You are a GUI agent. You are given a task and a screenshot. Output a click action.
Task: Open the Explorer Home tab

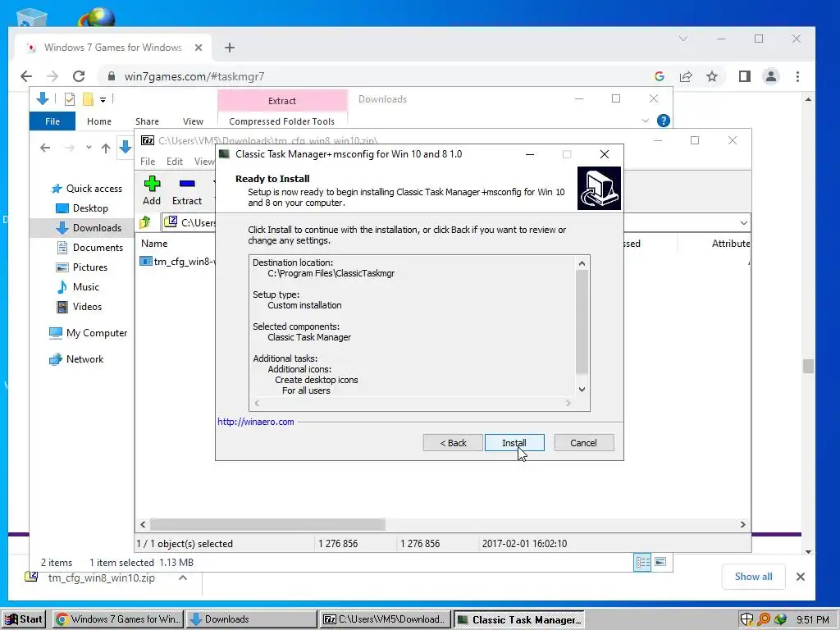[99, 121]
